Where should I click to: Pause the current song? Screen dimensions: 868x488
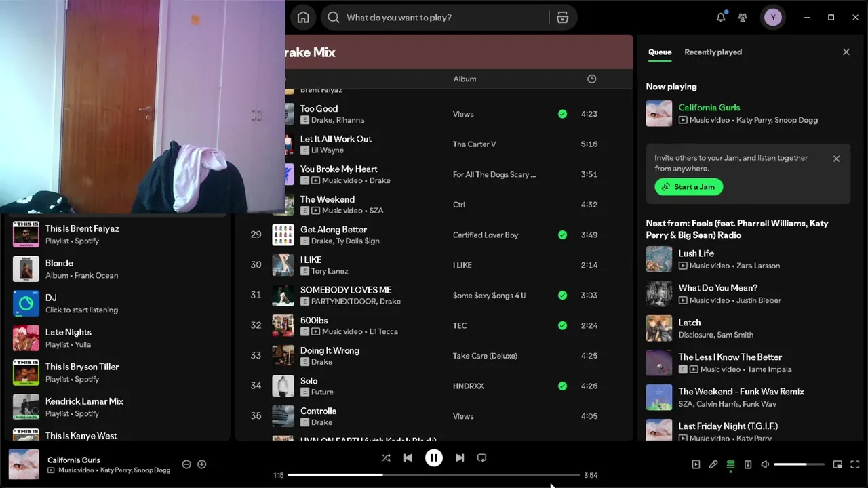pos(434,457)
